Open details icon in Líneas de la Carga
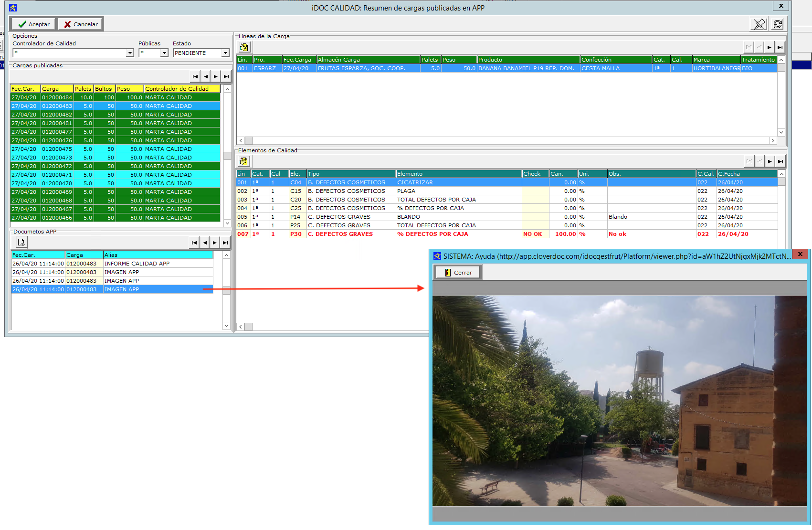 click(244, 47)
